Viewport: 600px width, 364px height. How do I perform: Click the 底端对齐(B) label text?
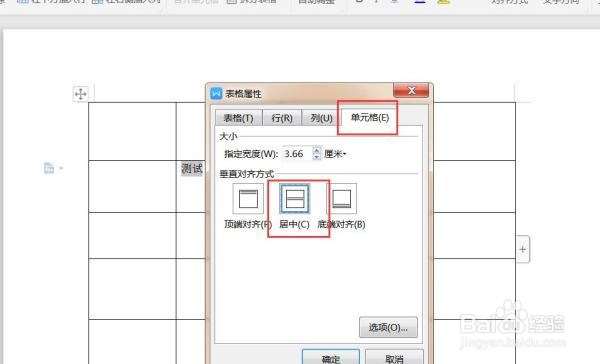[341, 224]
